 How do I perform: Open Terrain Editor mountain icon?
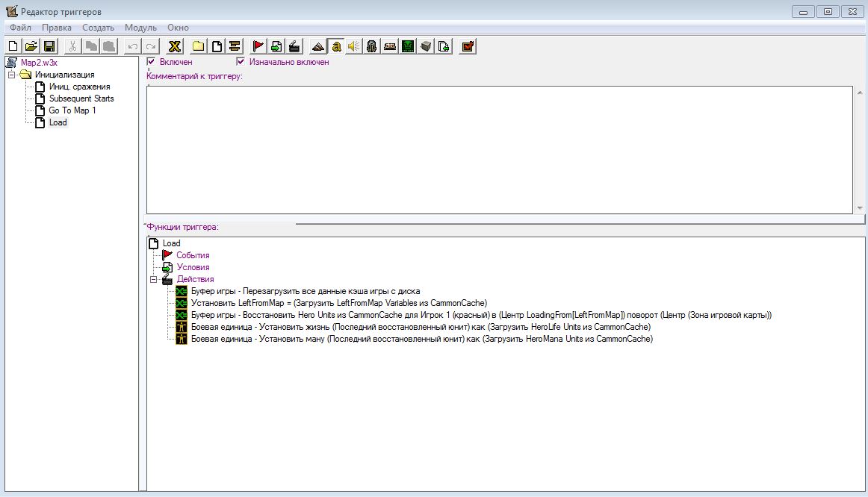(x=317, y=46)
